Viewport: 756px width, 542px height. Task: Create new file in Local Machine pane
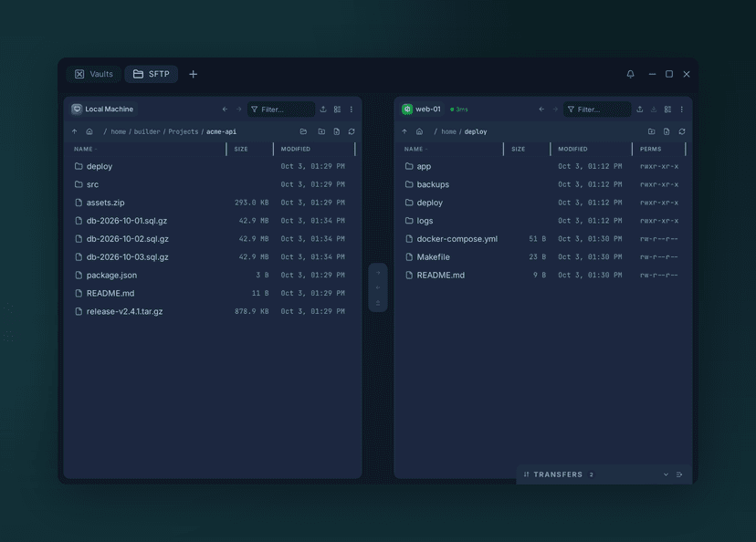(337, 131)
